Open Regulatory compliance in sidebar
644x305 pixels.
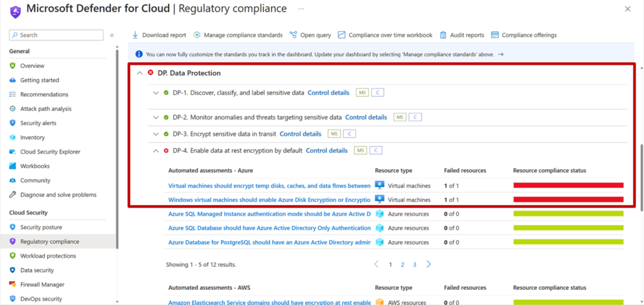(58, 241)
